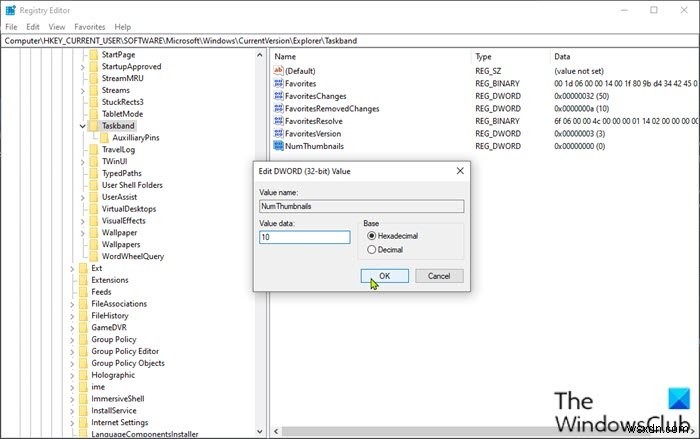The height and width of the screenshot is (439, 700).
Task: Select the Group Policy Editor key
Action: tap(125, 351)
